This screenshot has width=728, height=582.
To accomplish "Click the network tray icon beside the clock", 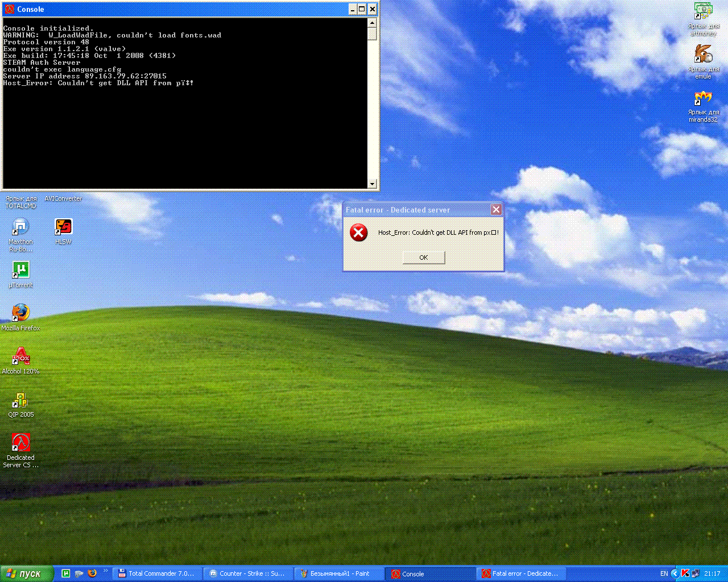I will click(x=696, y=573).
